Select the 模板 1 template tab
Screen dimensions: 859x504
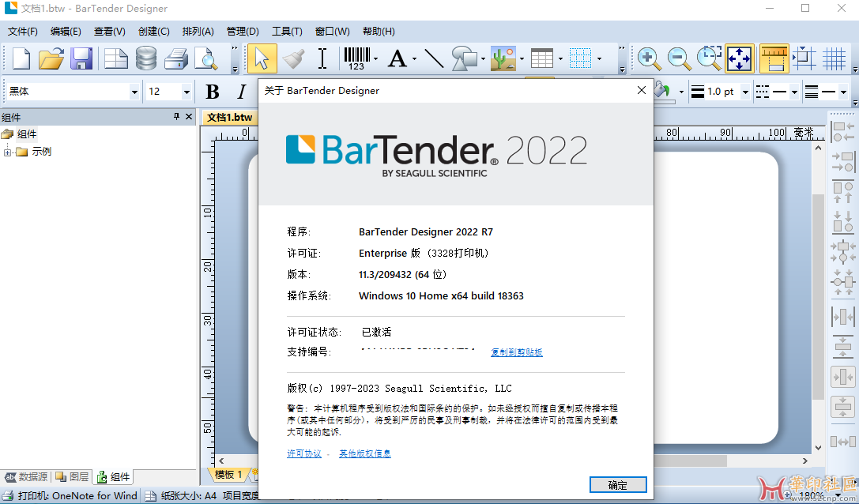[x=228, y=475]
